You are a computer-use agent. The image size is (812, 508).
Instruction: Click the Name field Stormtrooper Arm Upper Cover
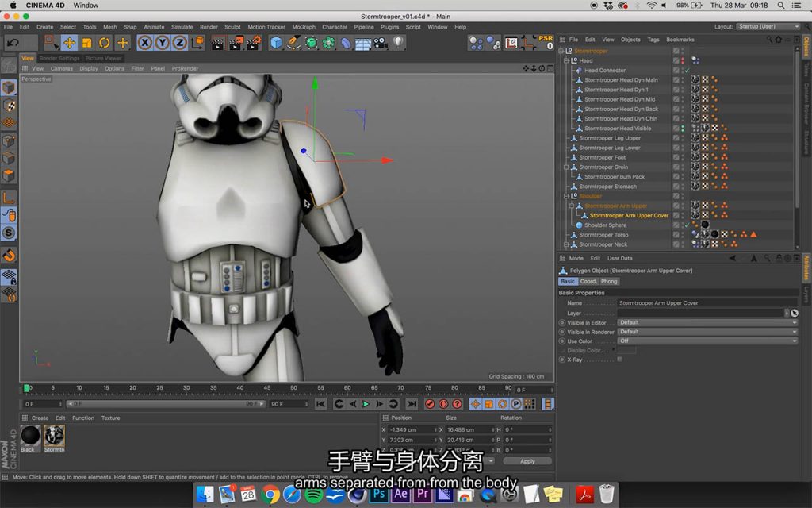coord(707,303)
